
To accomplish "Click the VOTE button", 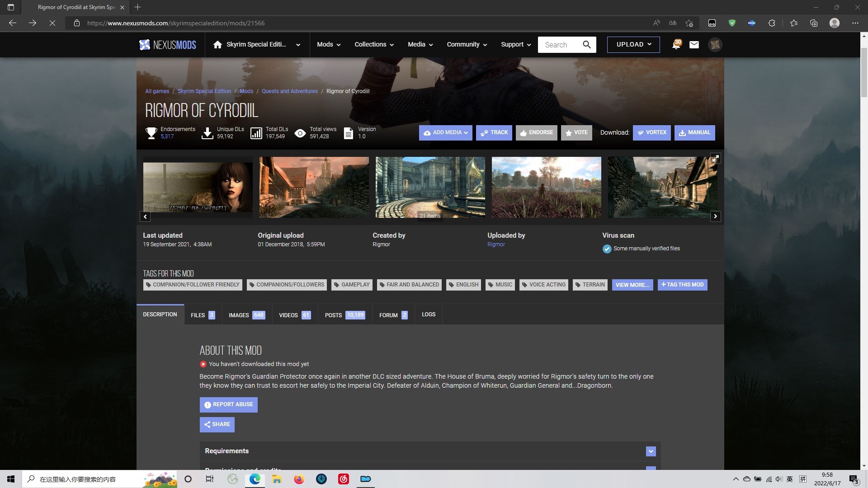I will click(576, 133).
